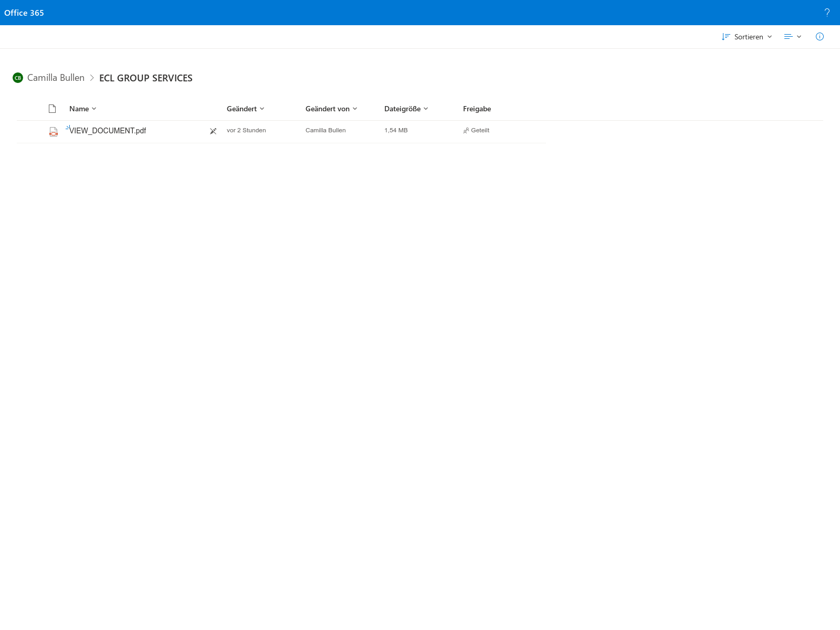Open VIEW_DOCUMENT.pdf file
The width and height of the screenshot is (840, 630).
(108, 131)
